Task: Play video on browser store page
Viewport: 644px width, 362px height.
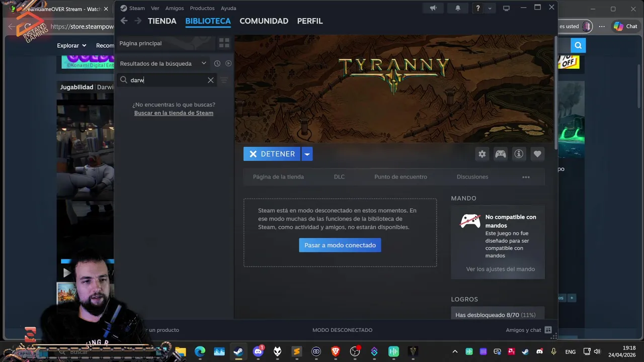Action: (x=67, y=273)
